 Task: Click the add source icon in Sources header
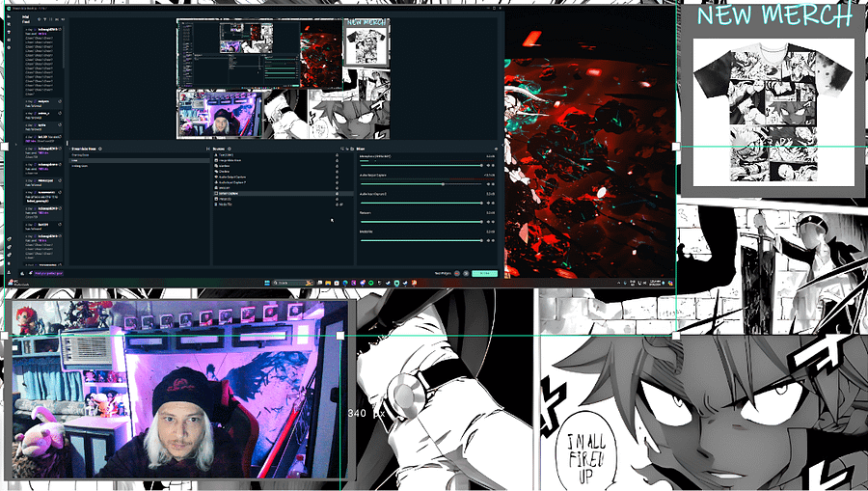click(x=342, y=149)
